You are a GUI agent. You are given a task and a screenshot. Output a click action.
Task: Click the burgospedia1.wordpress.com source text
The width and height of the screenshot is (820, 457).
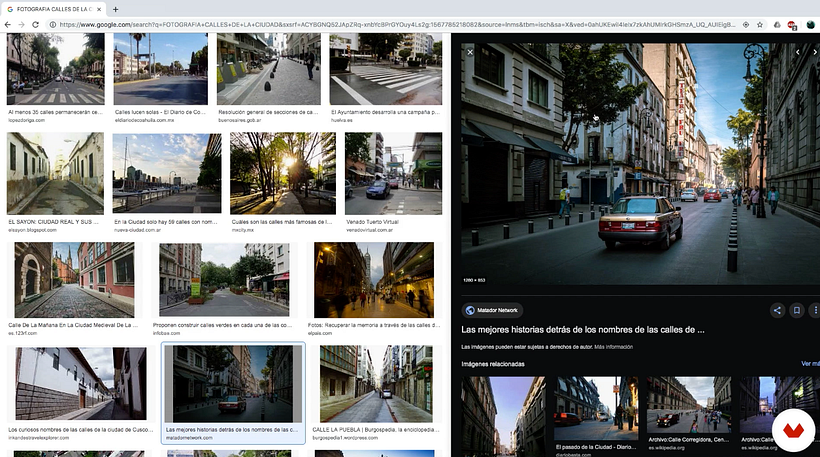345,438
